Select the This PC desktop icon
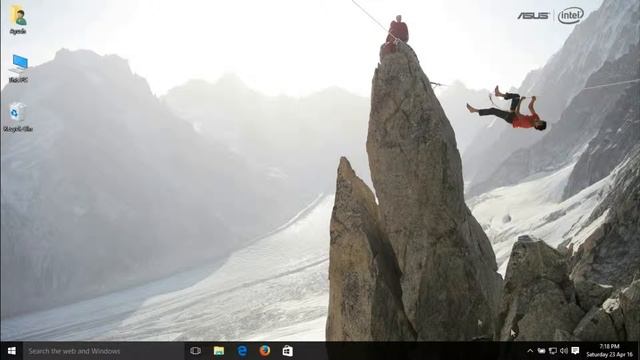Viewport: 640px width, 360px height. tap(18, 69)
